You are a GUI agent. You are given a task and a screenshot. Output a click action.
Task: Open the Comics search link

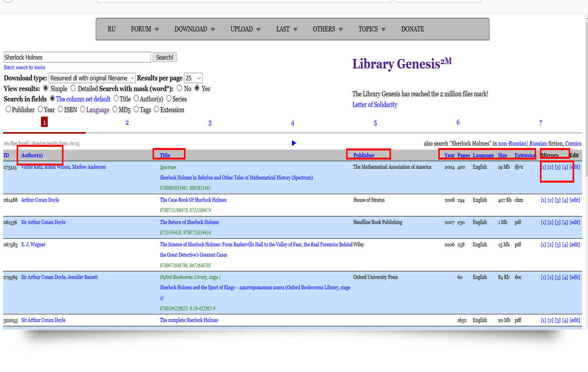[573, 143]
